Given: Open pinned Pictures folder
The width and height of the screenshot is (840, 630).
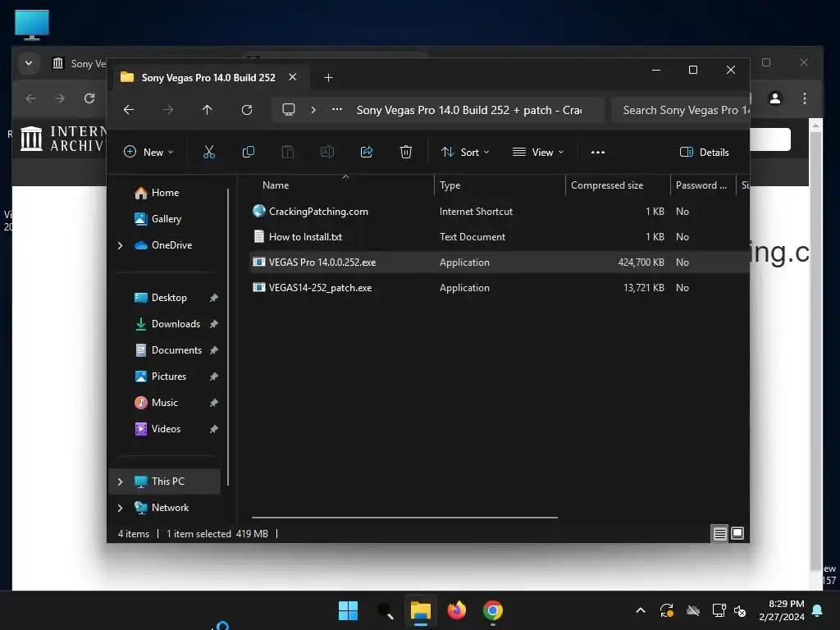Looking at the screenshot, I should point(169,377).
